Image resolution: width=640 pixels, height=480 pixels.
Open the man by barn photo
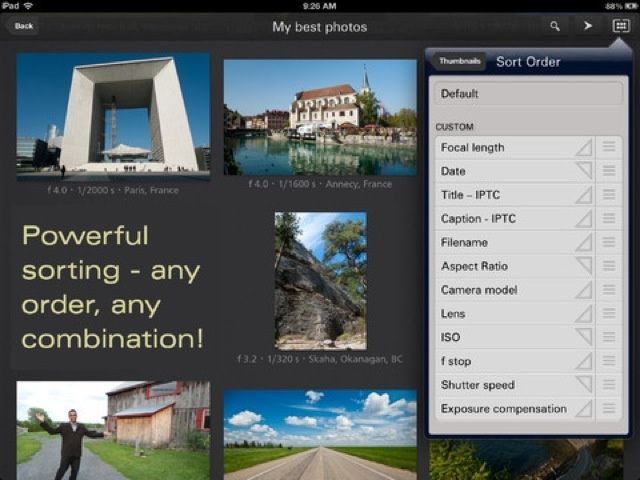click(x=113, y=430)
